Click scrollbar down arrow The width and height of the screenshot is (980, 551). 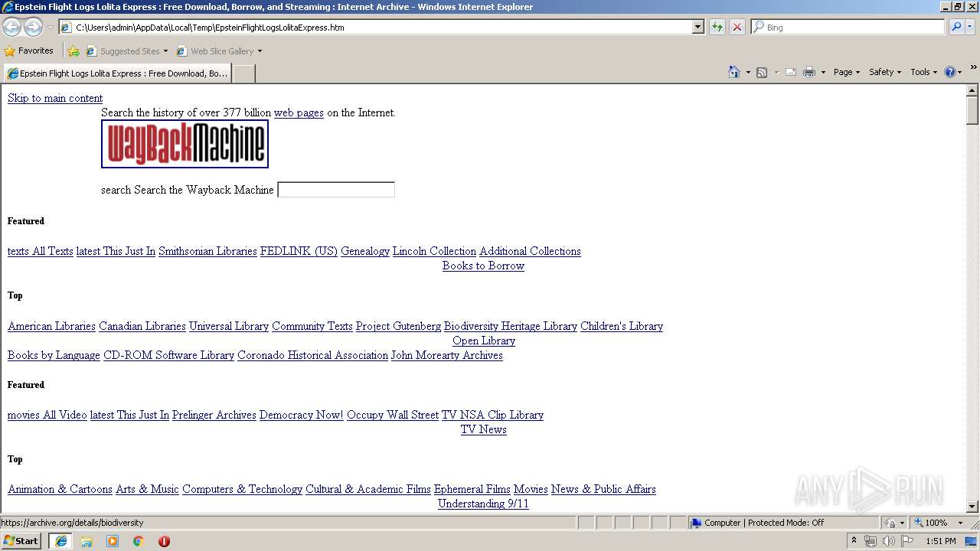click(972, 506)
